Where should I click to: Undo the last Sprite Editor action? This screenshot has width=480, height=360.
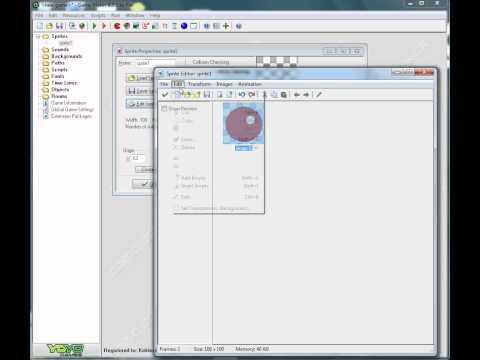(x=242, y=95)
